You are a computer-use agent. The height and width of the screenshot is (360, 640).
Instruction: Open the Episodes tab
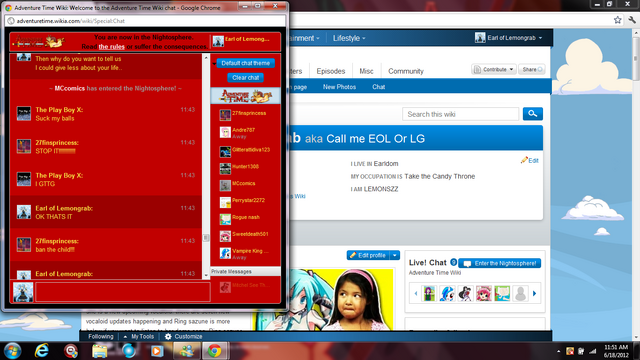pos(331,71)
